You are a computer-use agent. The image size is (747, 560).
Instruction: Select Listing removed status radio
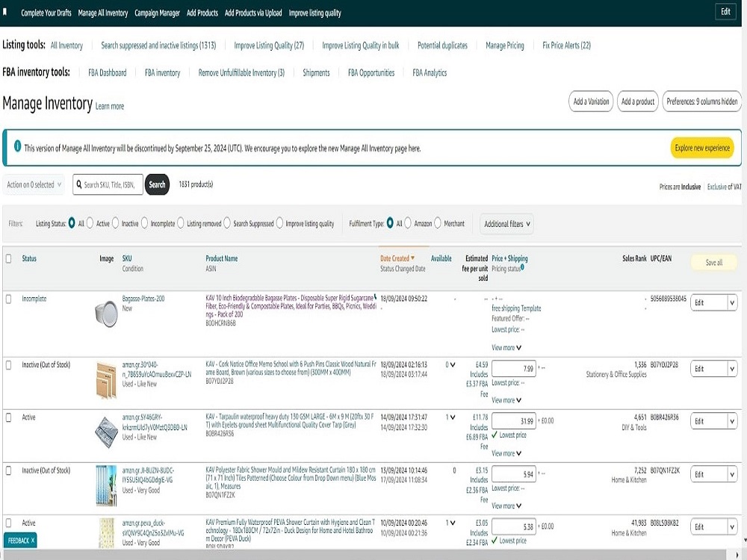(x=181, y=223)
